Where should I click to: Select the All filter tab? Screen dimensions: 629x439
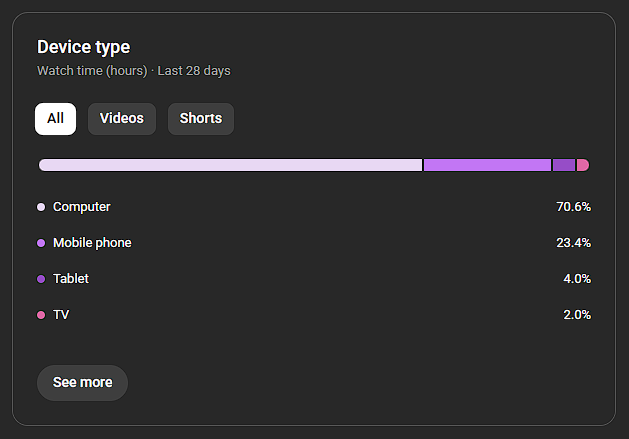55,118
